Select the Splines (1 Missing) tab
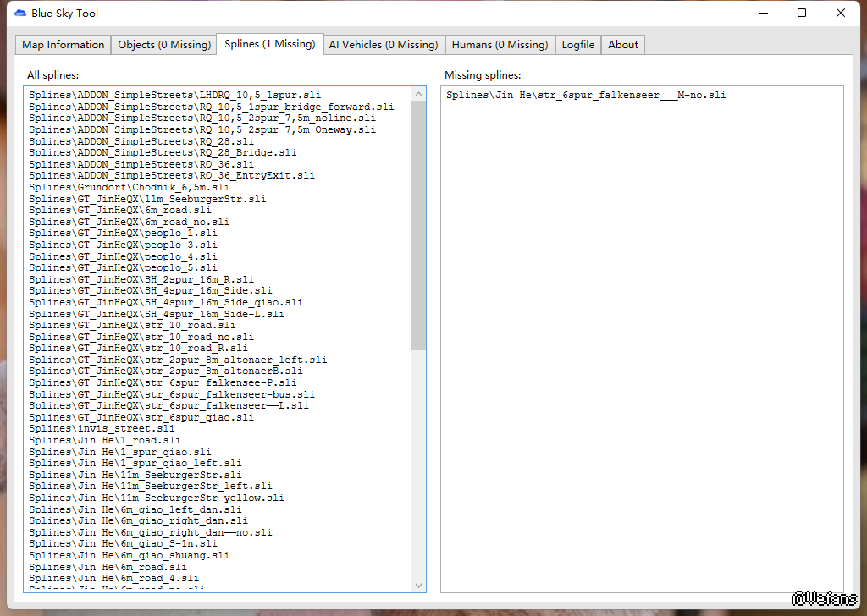This screenshot has width=867, height=616. (269, 44)
